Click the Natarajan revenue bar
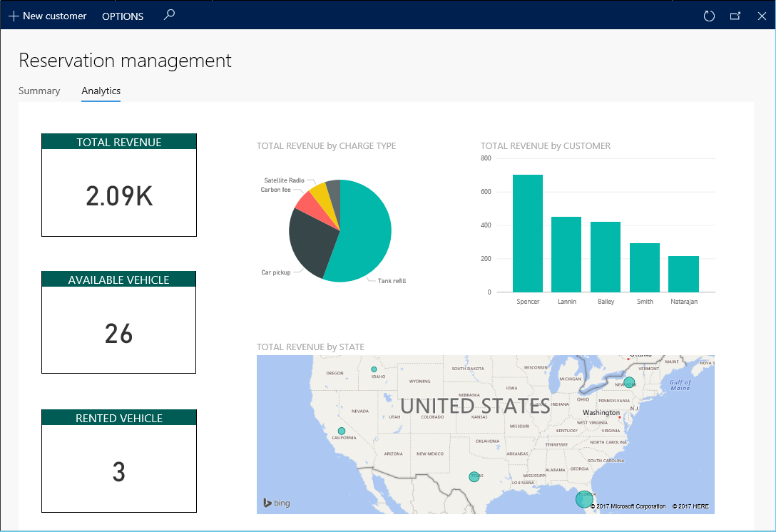This screenshot has width=776, height=532. coord(683,274)
